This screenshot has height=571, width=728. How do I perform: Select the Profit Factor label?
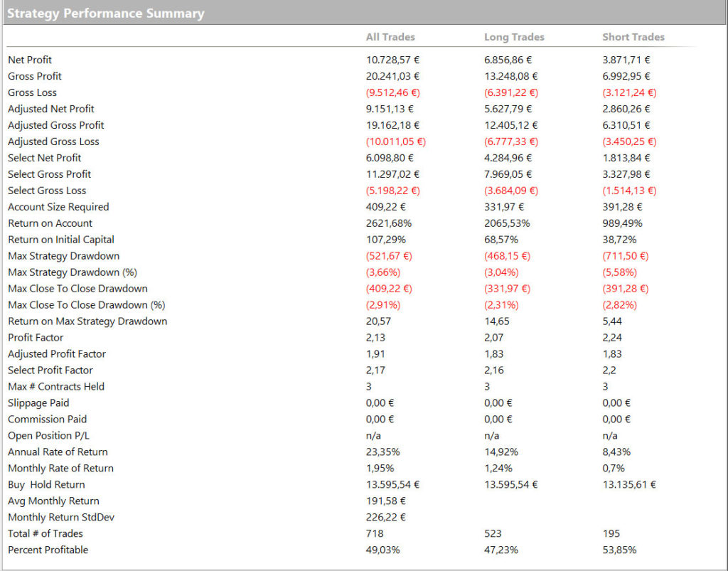point(36,338)
